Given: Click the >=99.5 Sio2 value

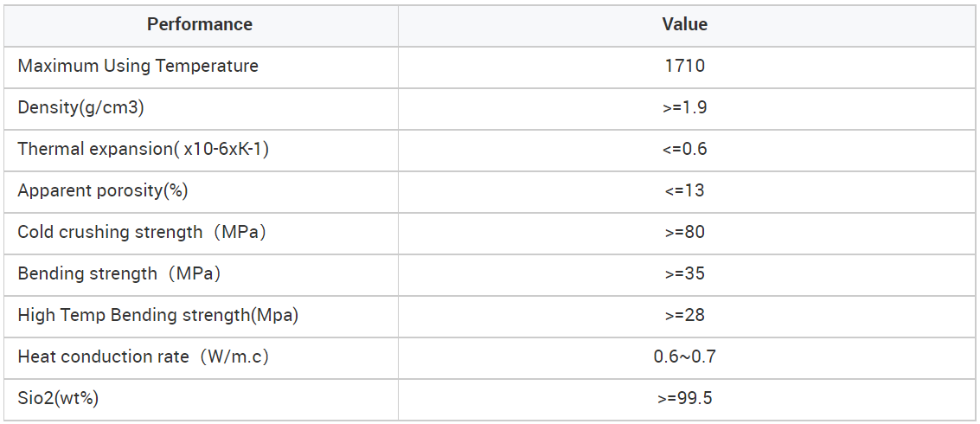Looking at the screenshot, I should [685, 398].
